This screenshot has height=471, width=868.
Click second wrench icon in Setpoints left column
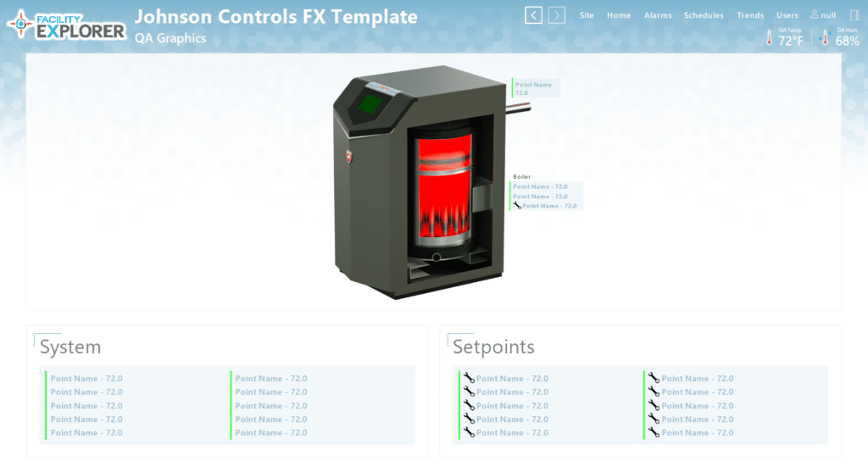tap(470, 391)
